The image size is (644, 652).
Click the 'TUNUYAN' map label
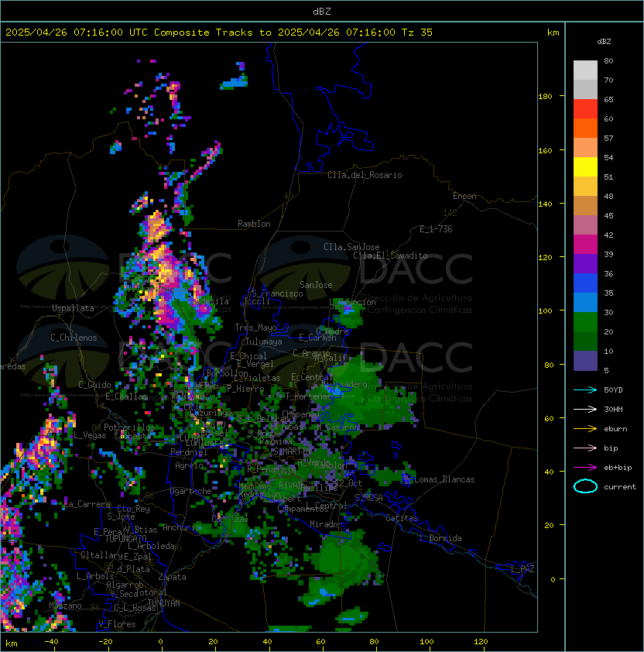click(163, 603)
